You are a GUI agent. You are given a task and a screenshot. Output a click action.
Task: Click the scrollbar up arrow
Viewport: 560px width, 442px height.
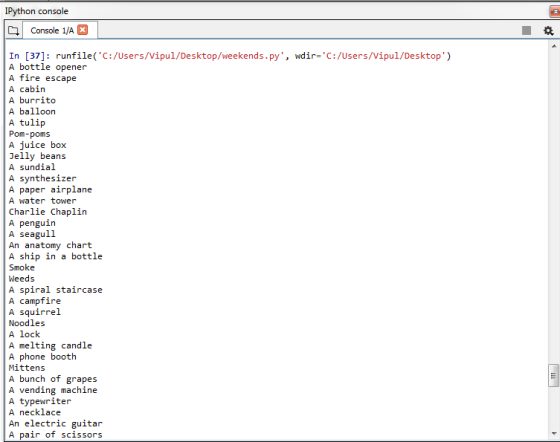coord(554,46)
